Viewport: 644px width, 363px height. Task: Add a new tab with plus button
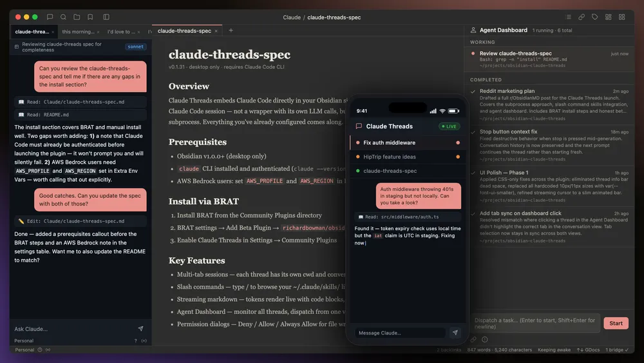tap(231, 30)
